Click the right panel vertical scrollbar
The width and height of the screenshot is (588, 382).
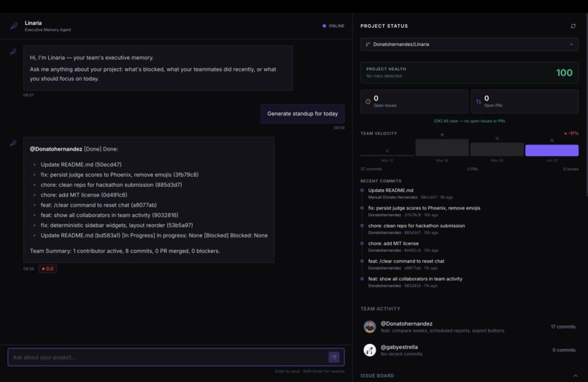[586, 104]
